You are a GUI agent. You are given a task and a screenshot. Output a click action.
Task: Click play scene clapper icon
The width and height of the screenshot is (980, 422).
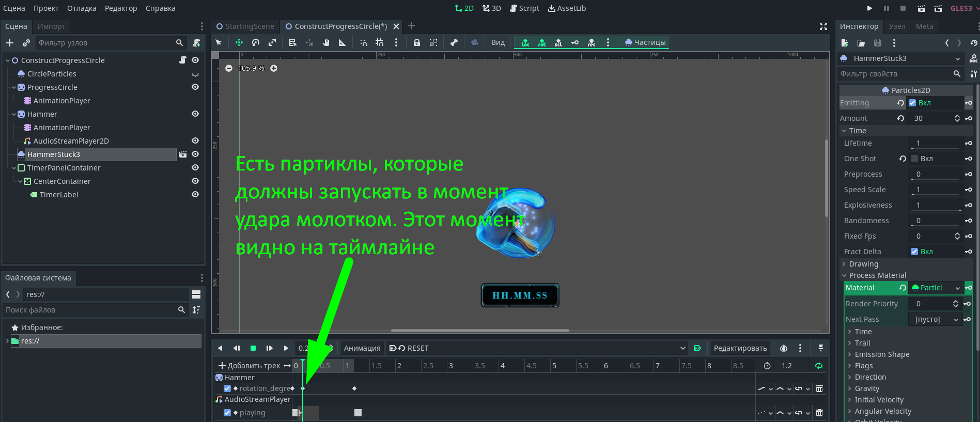coord(921,8)
